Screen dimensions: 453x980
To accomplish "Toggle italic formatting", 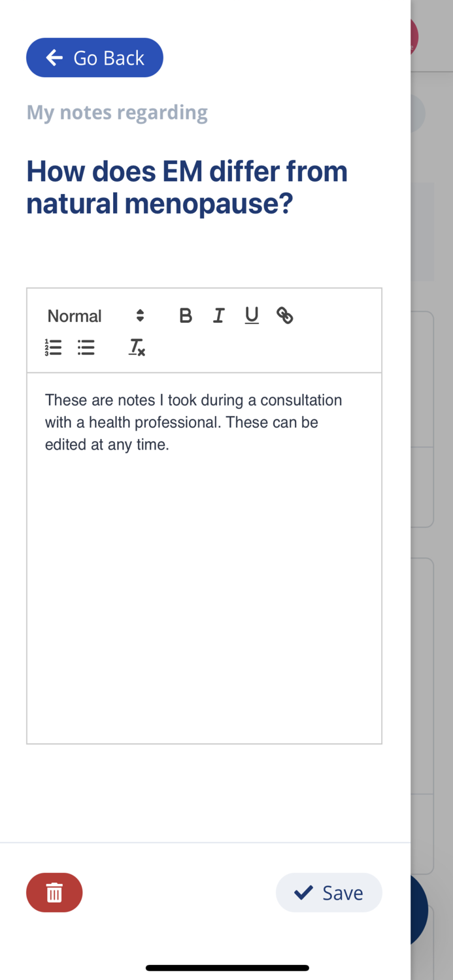I will 218,316.
